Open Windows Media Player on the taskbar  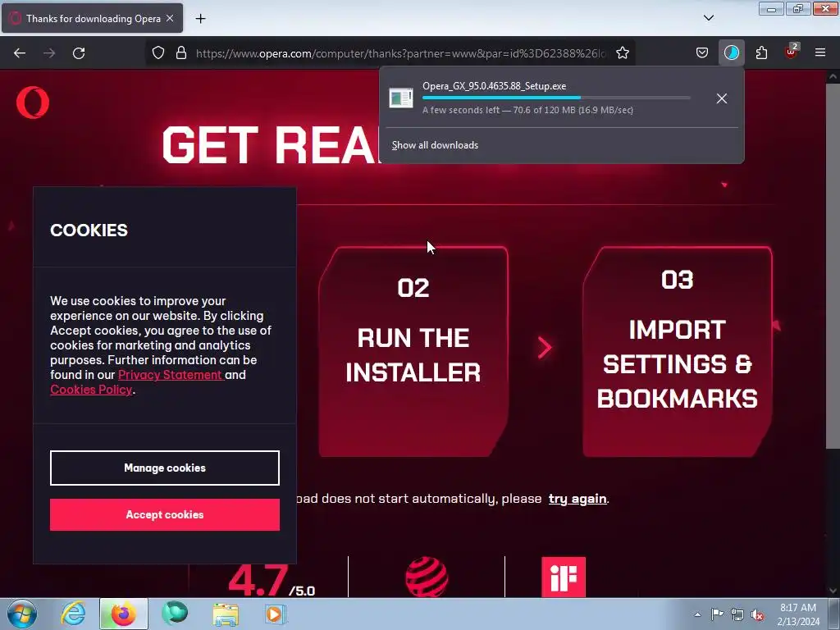(276, 614)
